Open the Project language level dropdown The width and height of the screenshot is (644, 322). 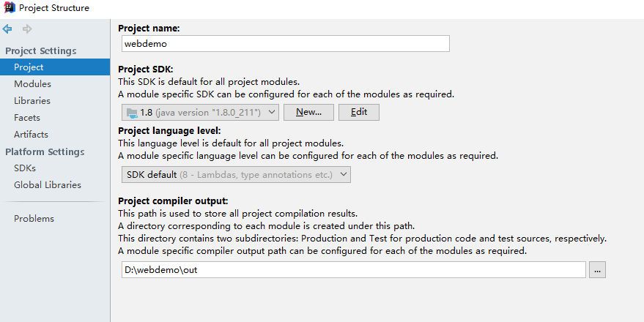click(x=235, y=174)
